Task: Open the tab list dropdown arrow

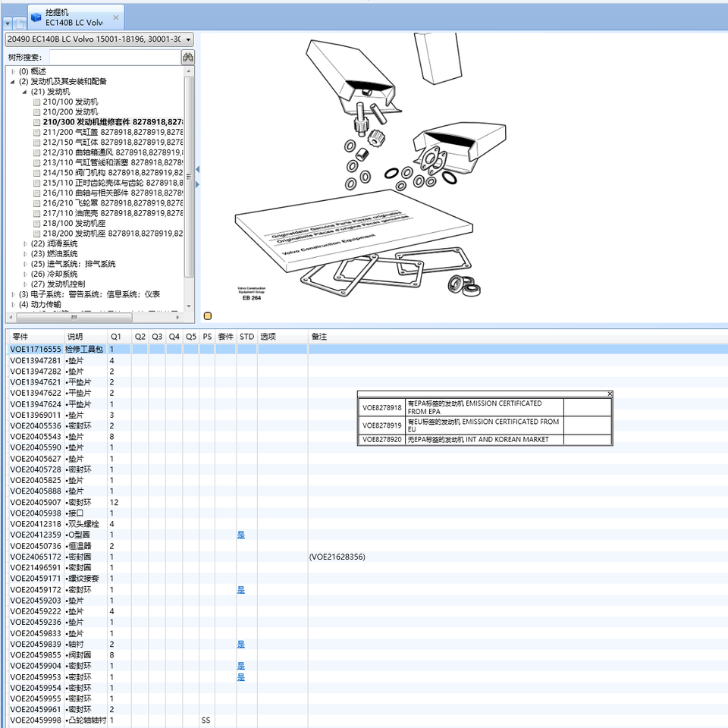Action: click(x=8, y=23)
